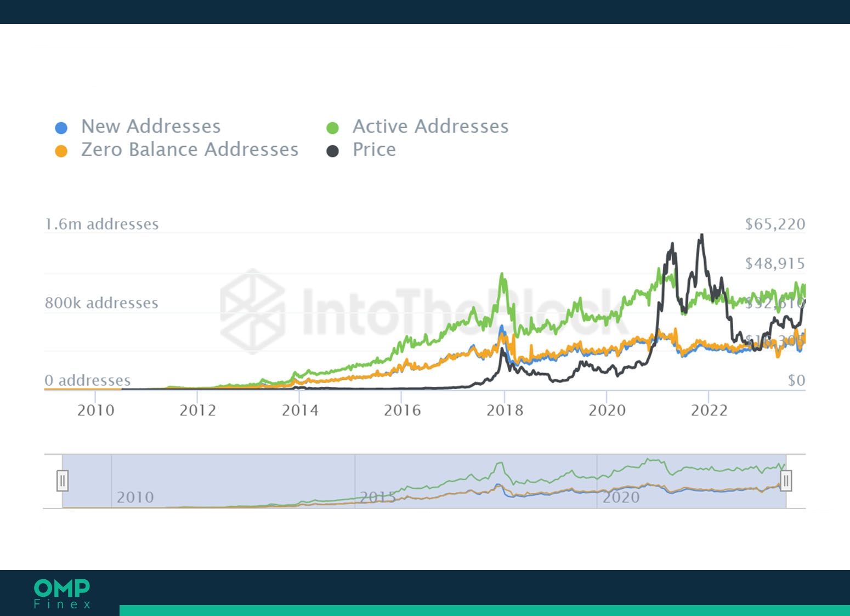Click the $65,220 price axis label

pyautogui.click(x=775, y=224)
